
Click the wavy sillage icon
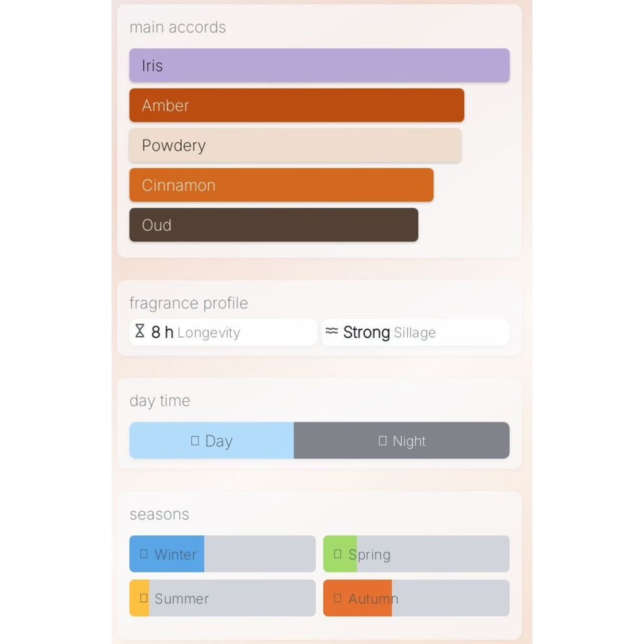tap(332, 331)
